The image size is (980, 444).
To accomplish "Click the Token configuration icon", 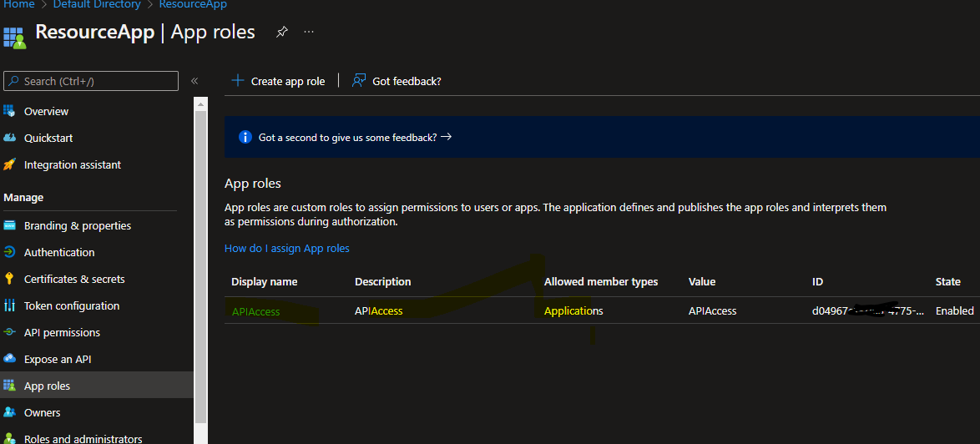I will click(10, 305).
